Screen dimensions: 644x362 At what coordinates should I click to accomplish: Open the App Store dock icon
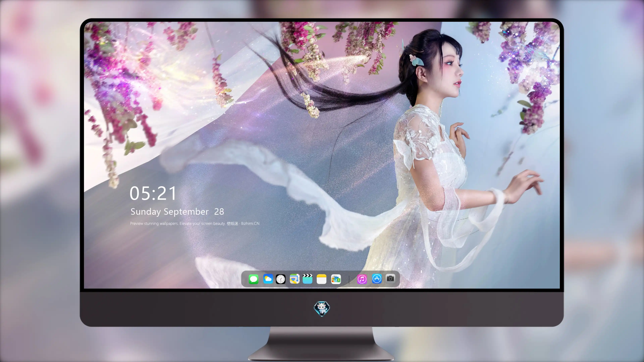377,279
